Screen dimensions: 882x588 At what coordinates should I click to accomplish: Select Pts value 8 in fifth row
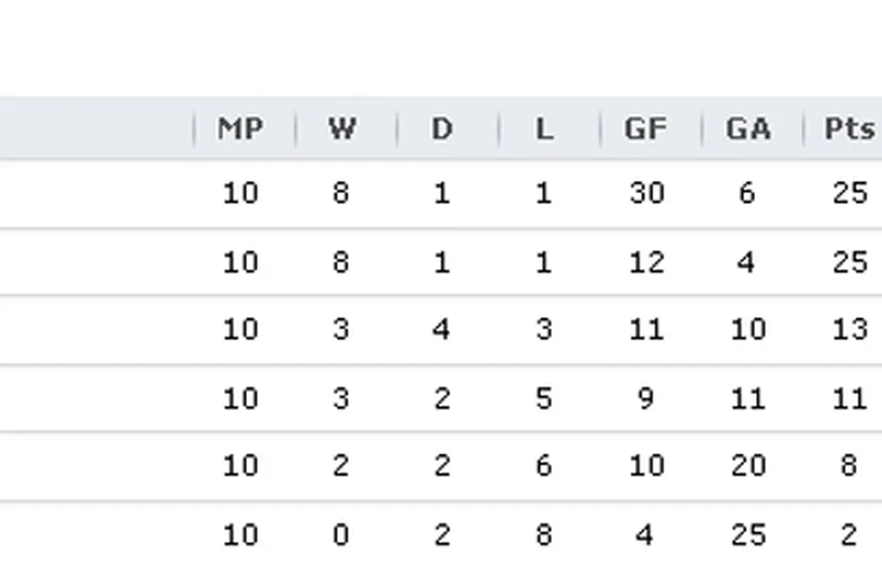pyautogui.click(x=848, y=465)
